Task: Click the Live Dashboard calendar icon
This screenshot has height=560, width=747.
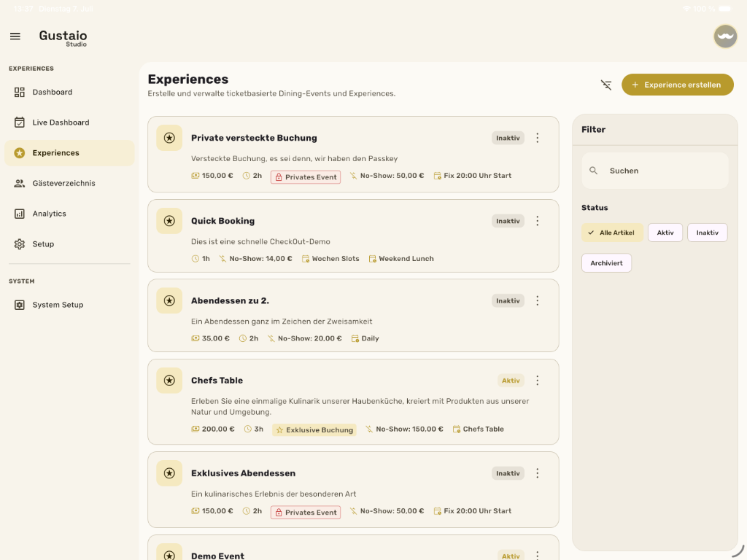Action: (20, 122)
